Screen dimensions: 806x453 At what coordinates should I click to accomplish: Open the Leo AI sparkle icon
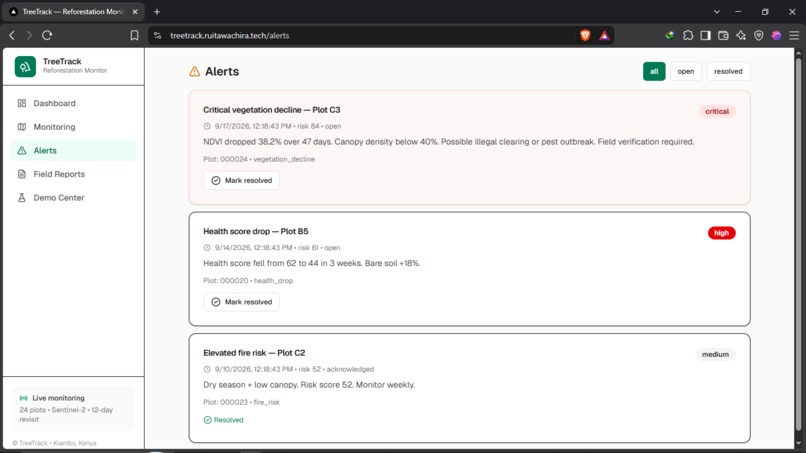pos(741,35)
